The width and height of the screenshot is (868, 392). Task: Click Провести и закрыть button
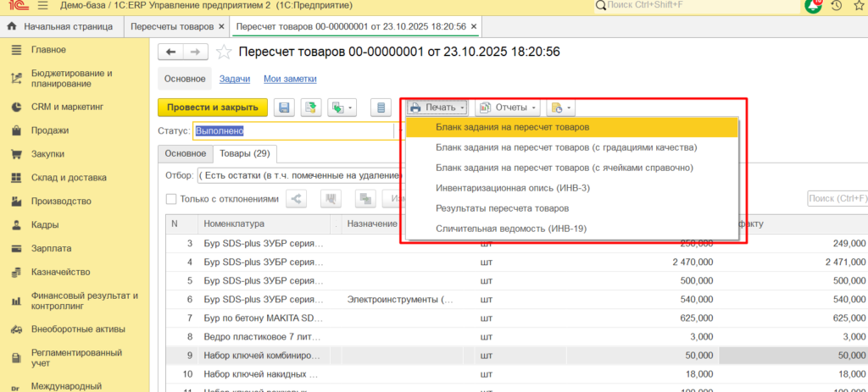213,108
